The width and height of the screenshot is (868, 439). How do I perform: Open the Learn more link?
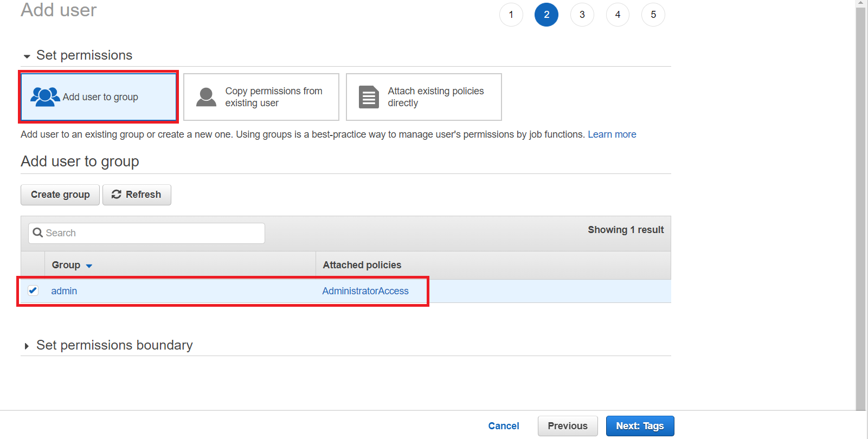612,134
